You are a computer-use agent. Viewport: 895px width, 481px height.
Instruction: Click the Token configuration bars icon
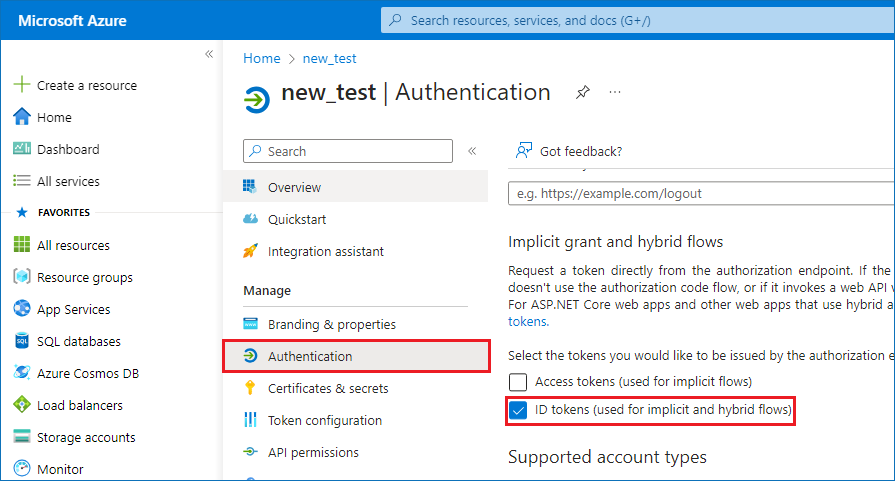250,419
